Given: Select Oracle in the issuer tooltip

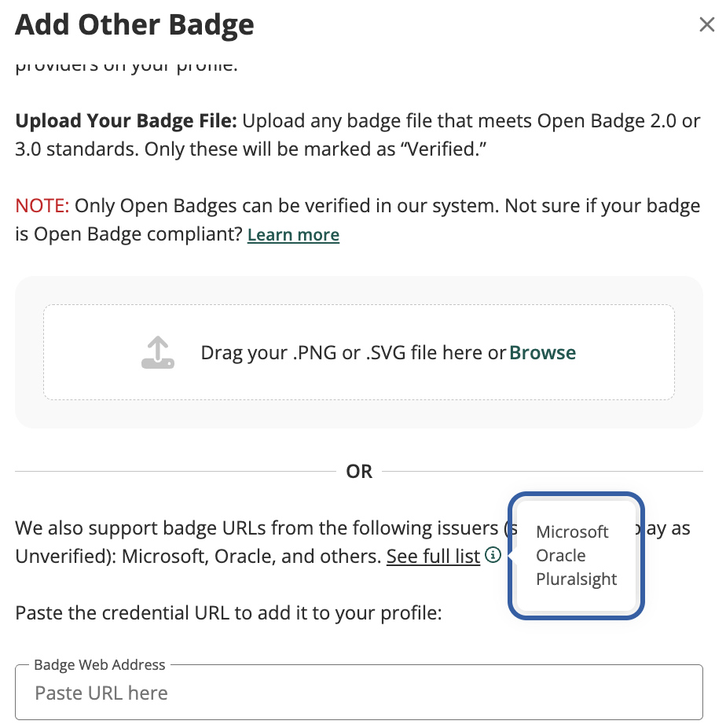Looking at the screenshot, I should pos(561,555).
